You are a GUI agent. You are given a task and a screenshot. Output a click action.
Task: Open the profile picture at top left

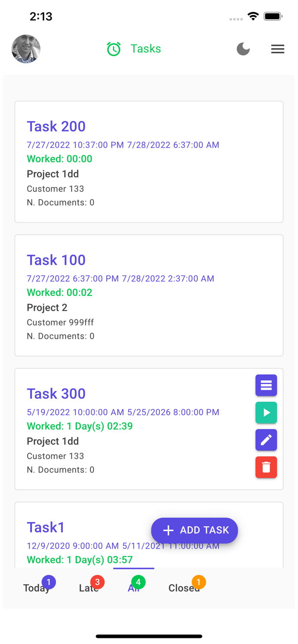(26, 49)
